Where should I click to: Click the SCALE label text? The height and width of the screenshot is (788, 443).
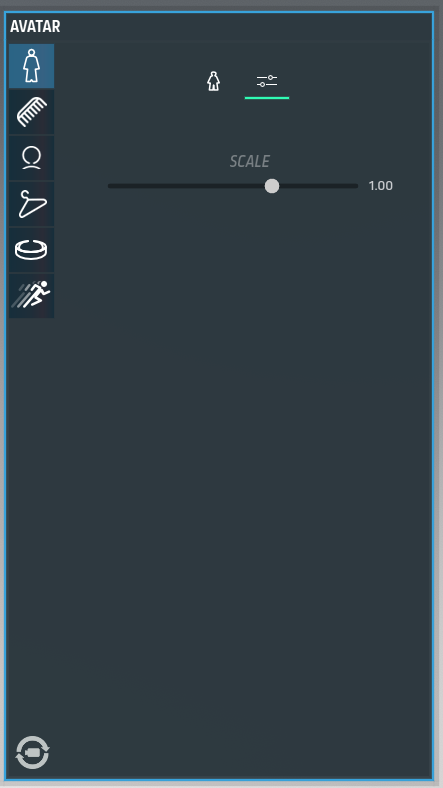tap(250, 161)
